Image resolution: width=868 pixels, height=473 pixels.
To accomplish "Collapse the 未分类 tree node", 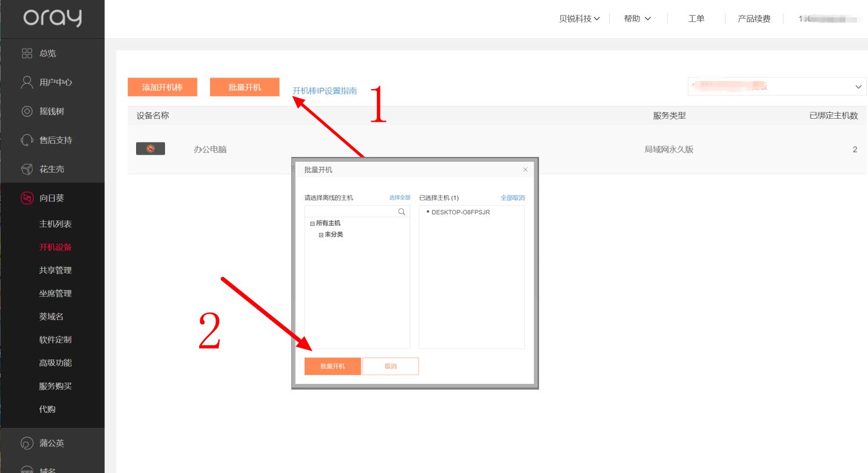I will (x=321, y=235).
